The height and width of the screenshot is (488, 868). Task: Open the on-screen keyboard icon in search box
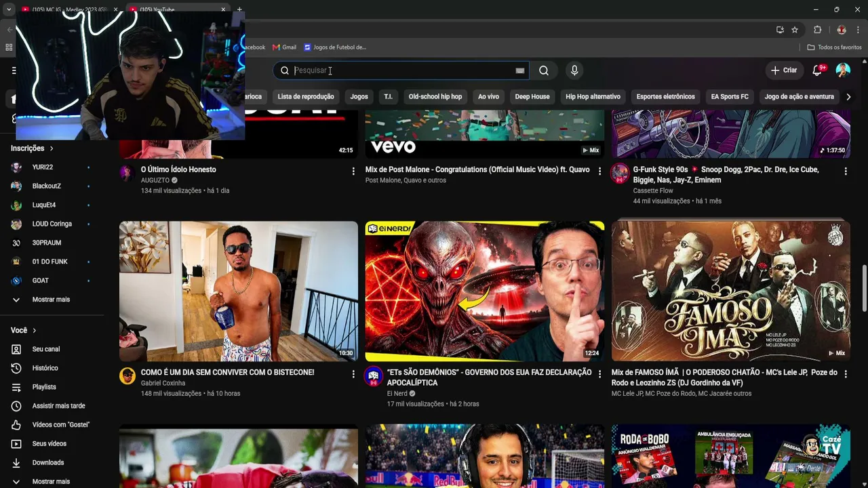(x=520, y=70)
